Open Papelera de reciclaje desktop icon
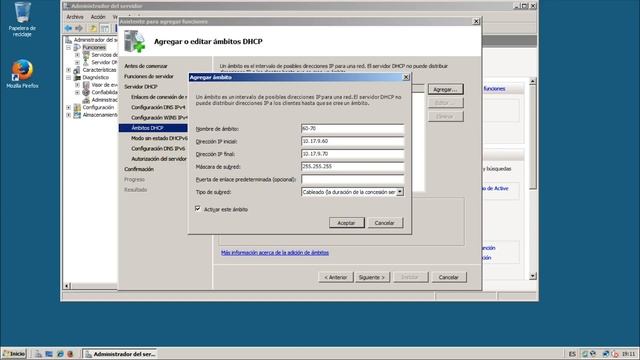The width and height of the screenshot is (640, 360). [x=22, y=19]
